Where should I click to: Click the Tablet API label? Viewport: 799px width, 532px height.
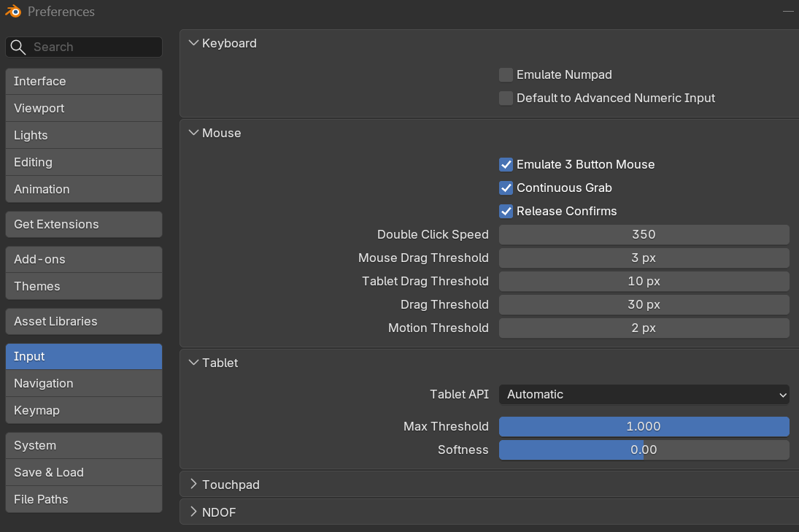coord(459,394)
